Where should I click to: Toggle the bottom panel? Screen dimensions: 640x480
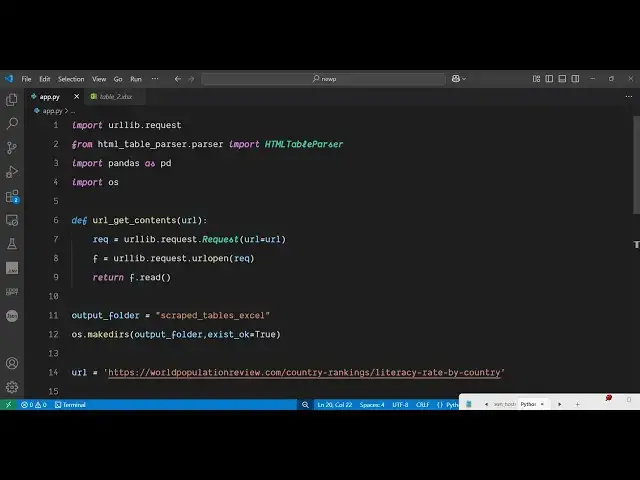[562, 79]
